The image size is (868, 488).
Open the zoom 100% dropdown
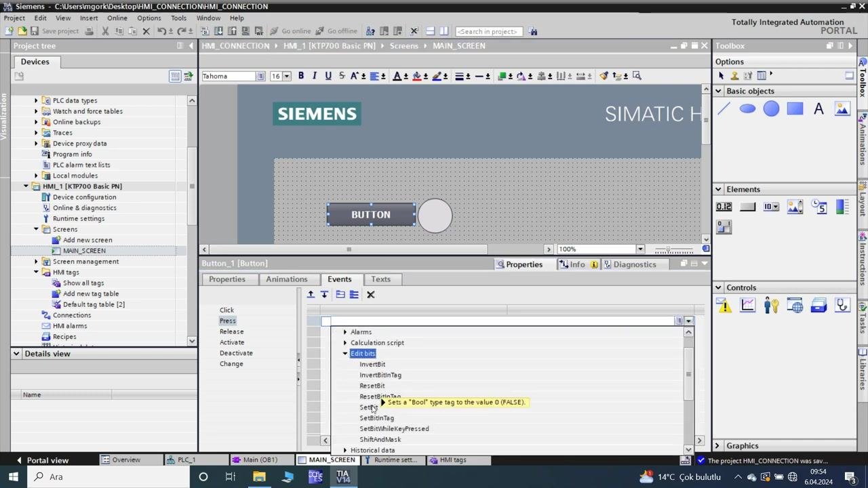(x=639, y=249)
